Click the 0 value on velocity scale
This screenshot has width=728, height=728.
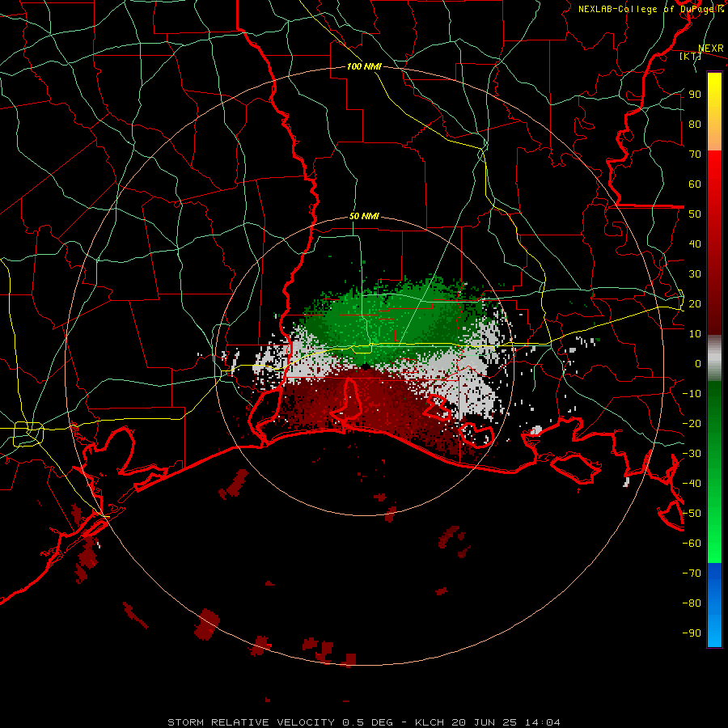(x=698, y=363)
